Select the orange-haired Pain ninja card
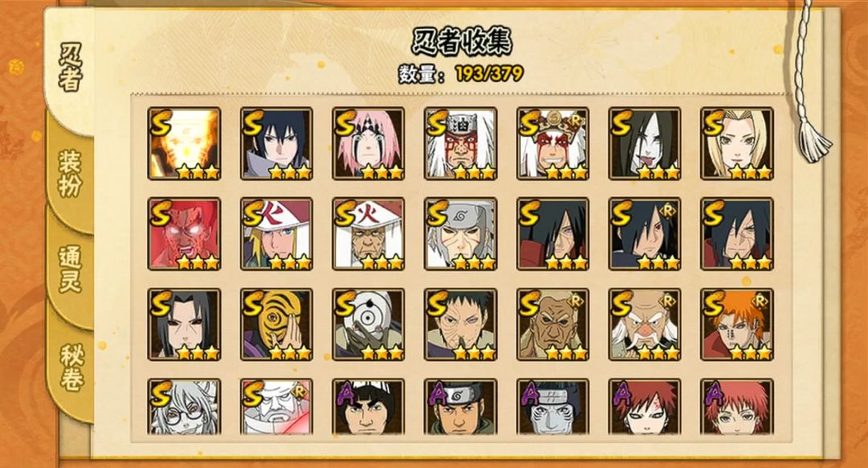The width and height of the screenshot is (868, 468). pyautogui.click(x=737, y=325)
